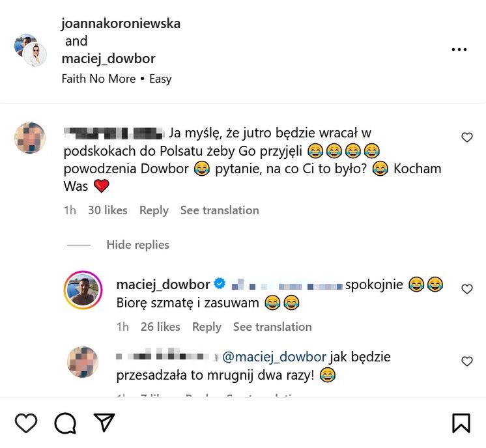
Task: Click the @maciej_dowbor mention in reply
Action: (274, 357)
